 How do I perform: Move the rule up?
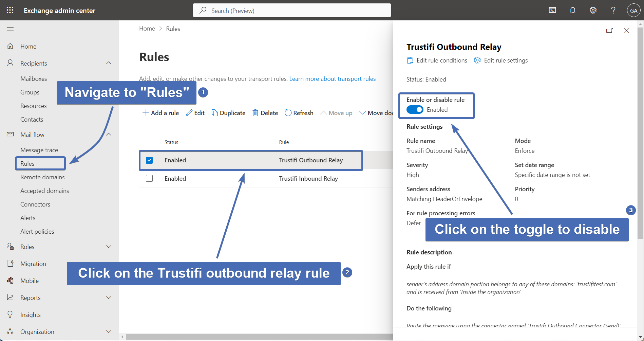point(336,113)
